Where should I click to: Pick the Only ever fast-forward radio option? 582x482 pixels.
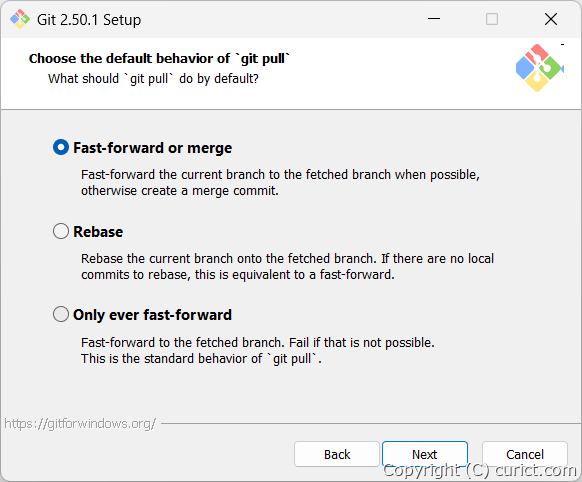(61, 314)
